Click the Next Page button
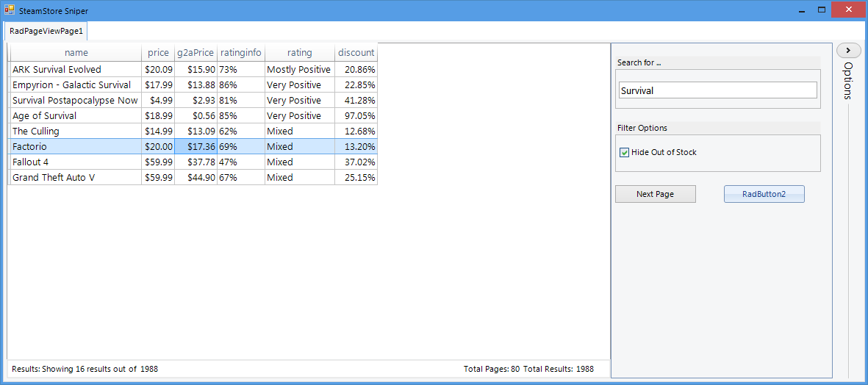 [x=656, y=194]
